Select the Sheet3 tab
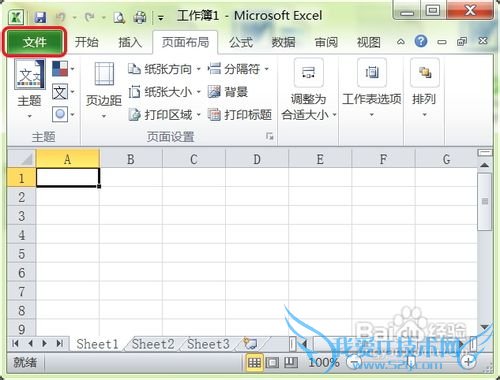The height and width of the screenshot is (380, 500). coord(208,344)
